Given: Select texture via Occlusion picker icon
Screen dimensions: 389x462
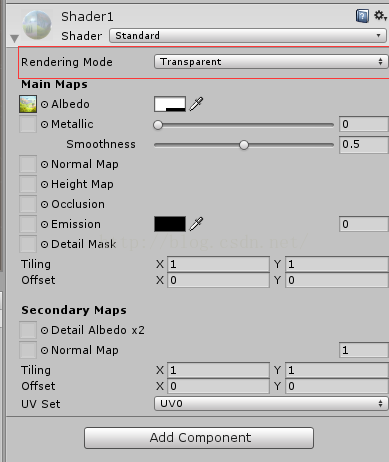Looking at the screenshot, I should point(44,204).
